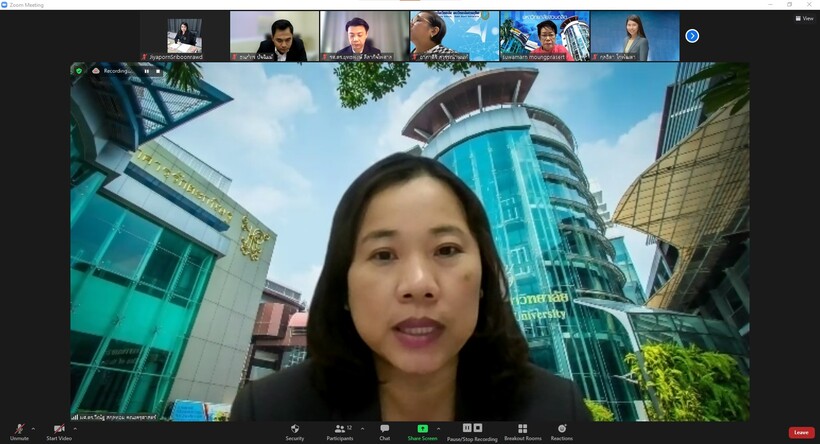Click the Zoom Meeting window title
Image resolution: width=820 pixels, height=444 pixels.
point(27,5)
